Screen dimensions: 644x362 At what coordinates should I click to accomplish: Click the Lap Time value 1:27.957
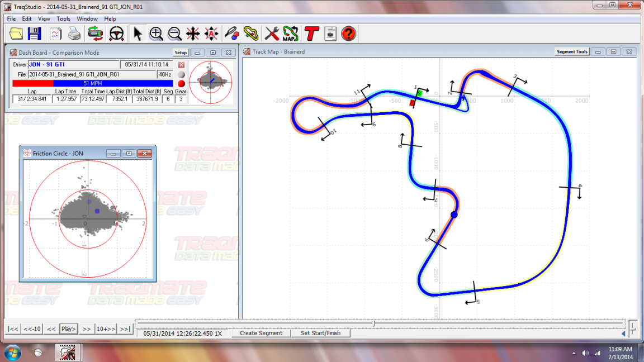pyautogui.click(x=66, y=99)
